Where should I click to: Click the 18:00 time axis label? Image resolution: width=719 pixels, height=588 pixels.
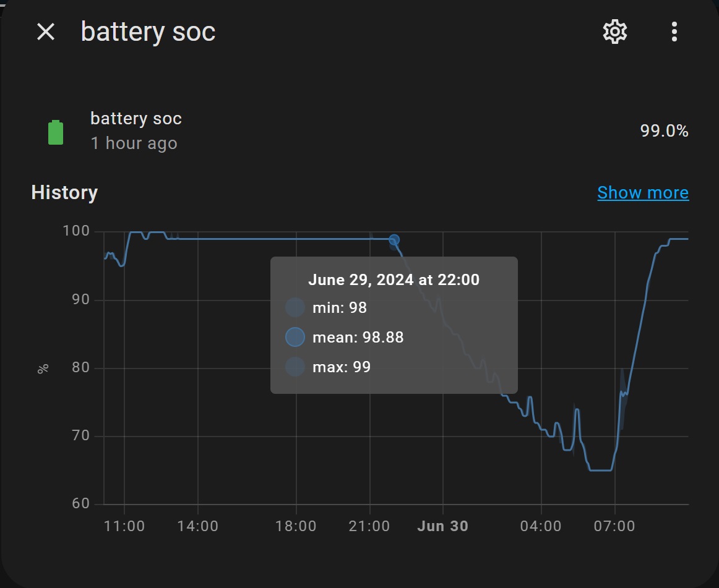296,526
